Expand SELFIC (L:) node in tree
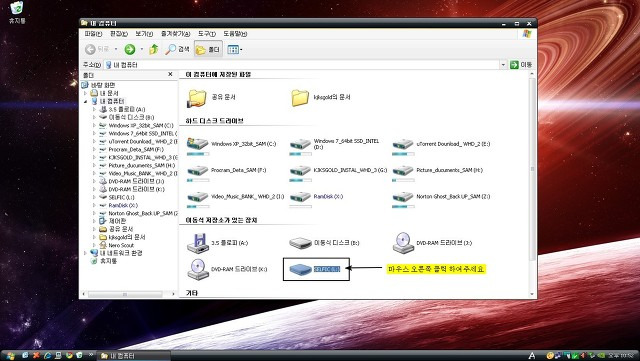The width and height of the screenshot is (640, 361). (94, 197)
